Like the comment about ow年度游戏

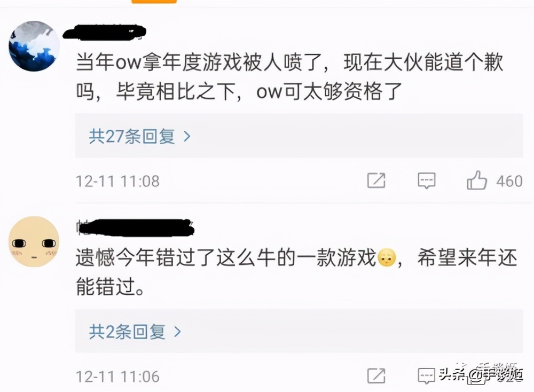tap(477, 181)
